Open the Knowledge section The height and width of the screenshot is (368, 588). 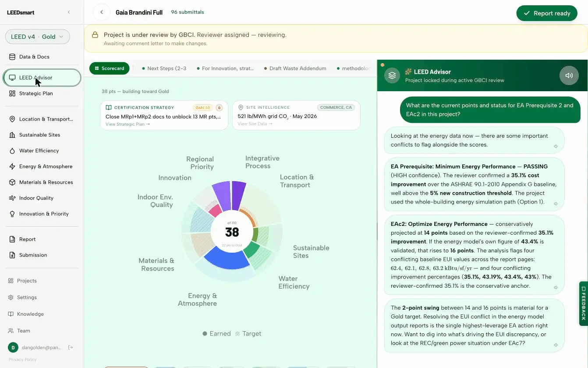[x=30, y=314]
